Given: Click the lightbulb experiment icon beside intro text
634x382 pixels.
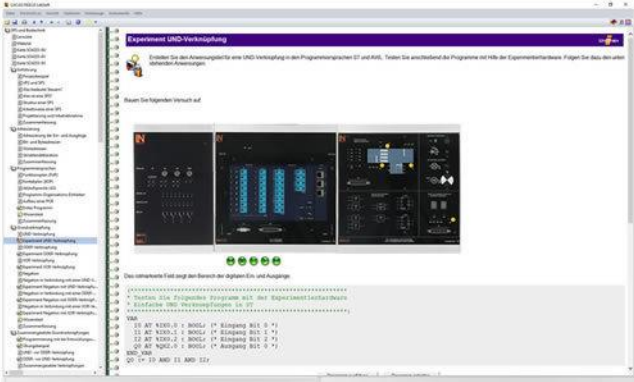Looking at the screenshot, I should 135,65.
